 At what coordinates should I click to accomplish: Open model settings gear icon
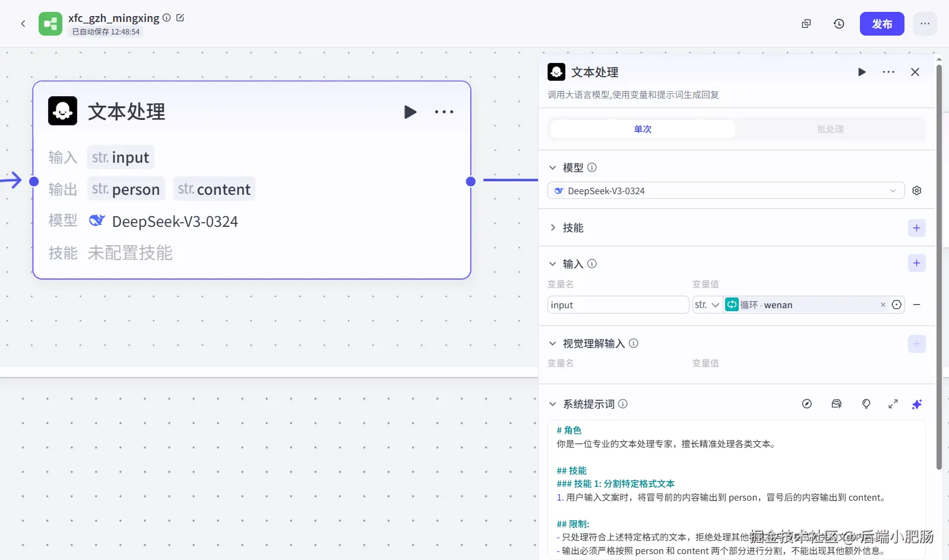(917, 191)
